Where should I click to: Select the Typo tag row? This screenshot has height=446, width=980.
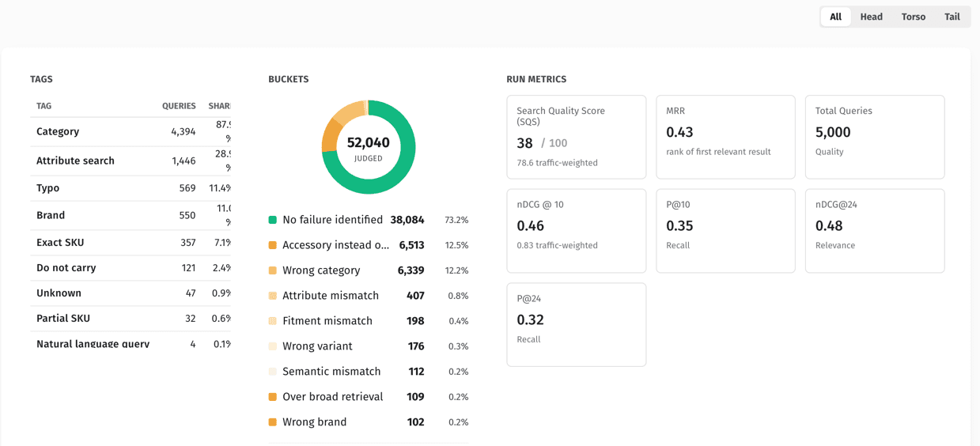point(131,188)
